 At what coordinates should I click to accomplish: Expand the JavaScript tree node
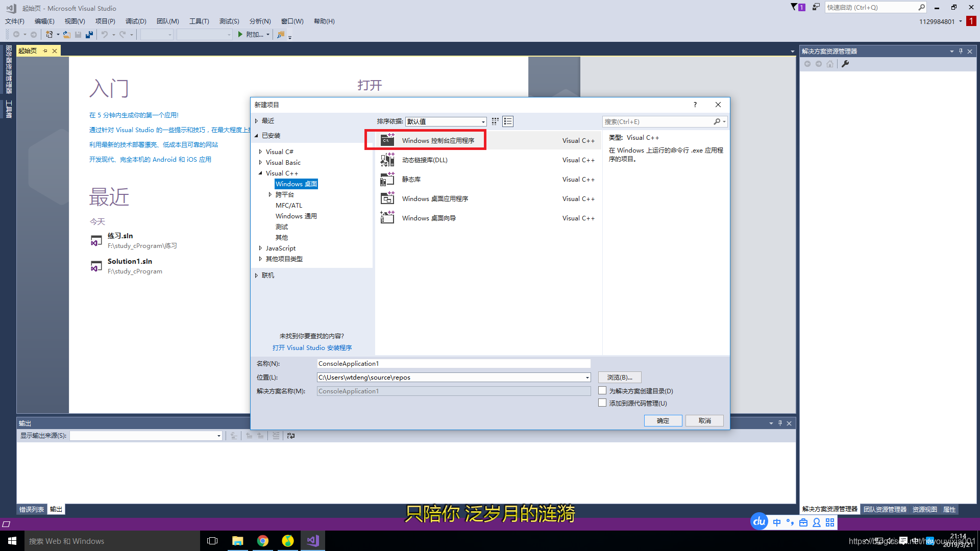pyautogui.click(x=260, y=248)
